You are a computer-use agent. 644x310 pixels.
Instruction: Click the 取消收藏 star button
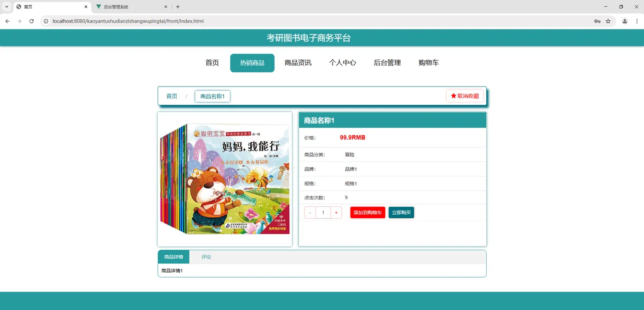465,96
